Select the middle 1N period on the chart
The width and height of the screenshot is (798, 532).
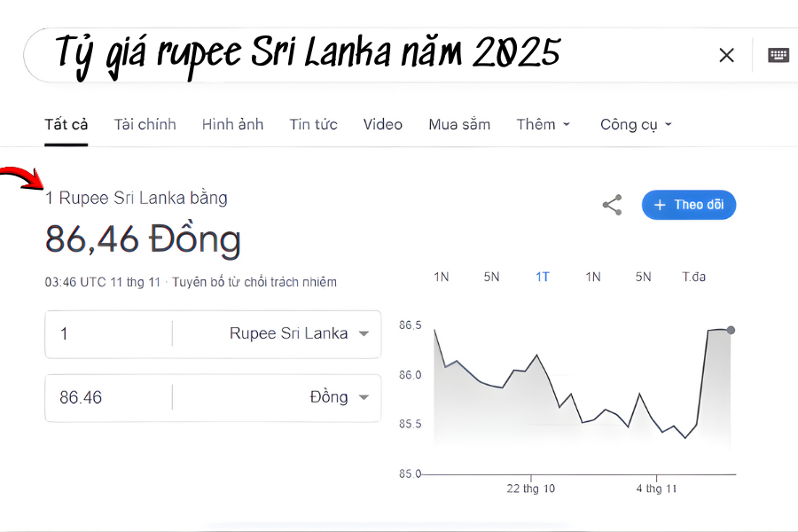(592, 277)
